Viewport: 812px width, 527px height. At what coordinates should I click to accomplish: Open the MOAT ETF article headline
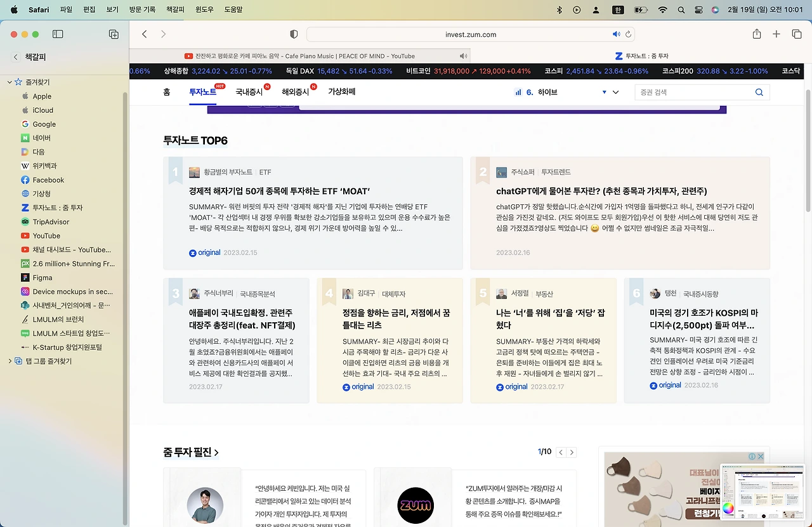click(x=279, y=191)
